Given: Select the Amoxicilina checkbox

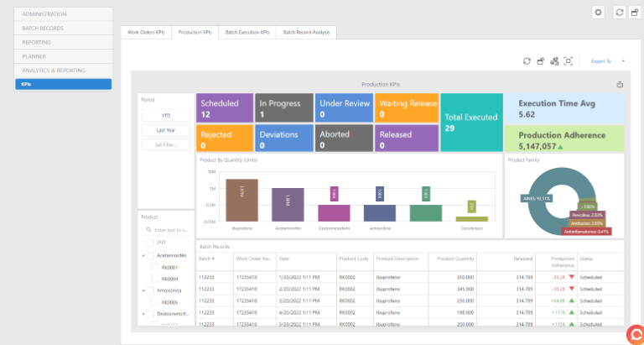Looking at the screenshot, I should pos(150,290).
